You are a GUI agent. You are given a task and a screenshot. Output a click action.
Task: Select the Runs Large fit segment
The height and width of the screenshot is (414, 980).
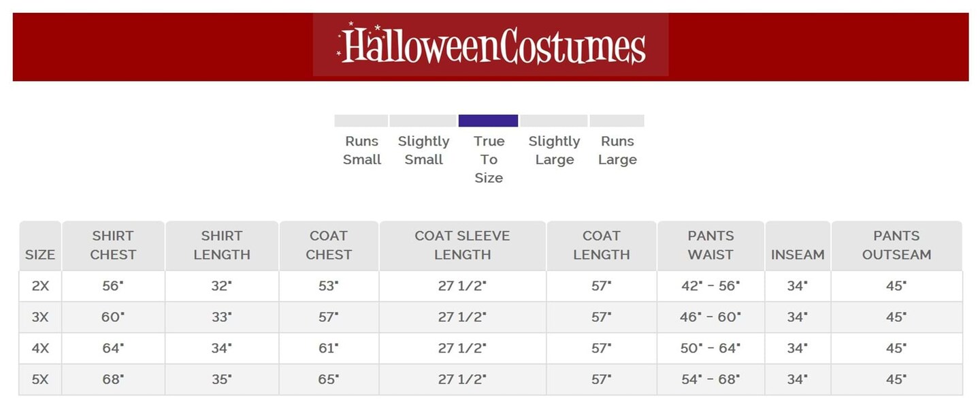(x=617, y=121)
